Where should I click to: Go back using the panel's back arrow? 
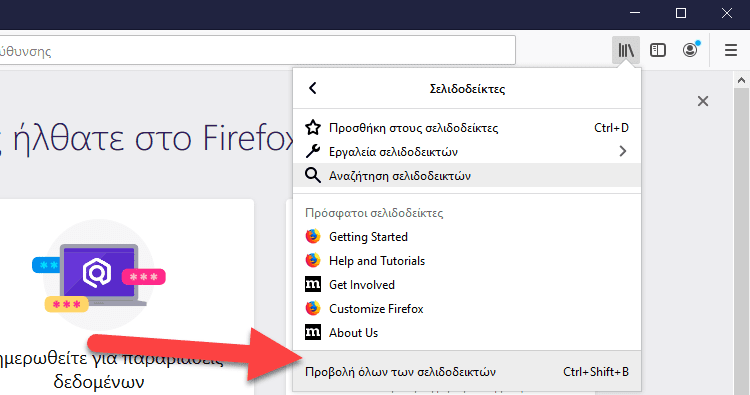[x=313, y=88]
